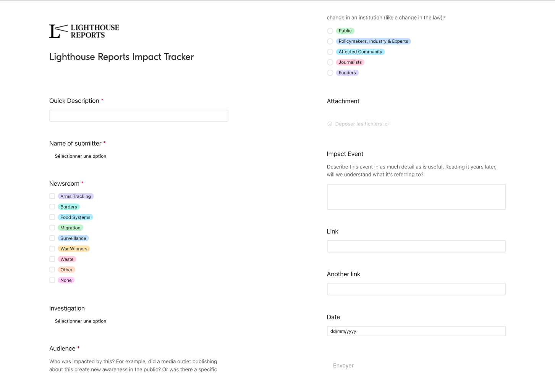Screen dimensions: 555x392
Task: Click the Affected Community tag label
Action: pos(361,52)
